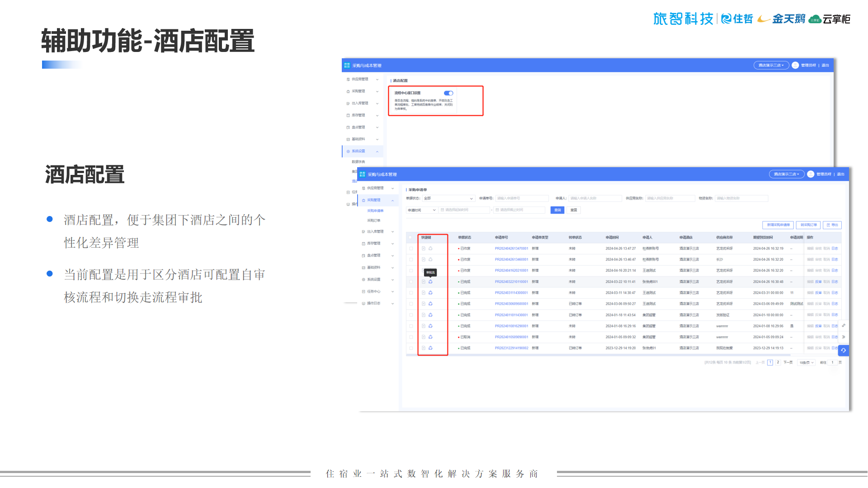868x488 pixels.
Task: Toggle the 流程中心接口设置 switch
Action: click(448, 93)
